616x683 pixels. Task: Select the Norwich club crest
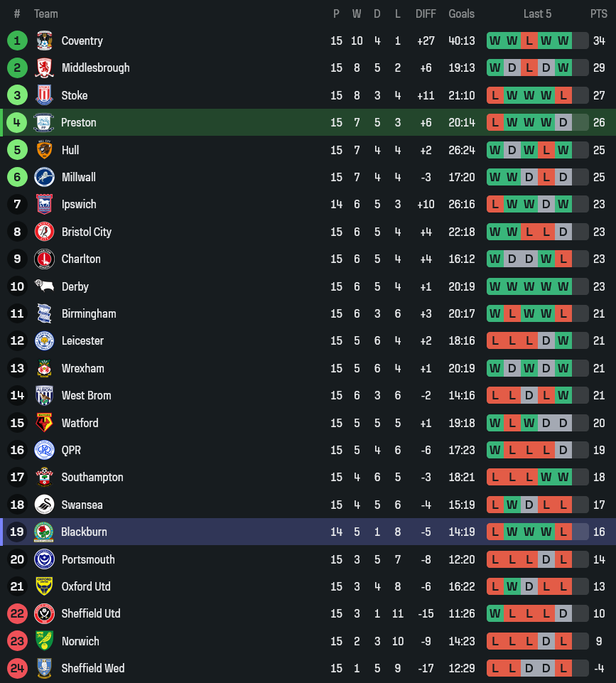(x=44, y=641)
